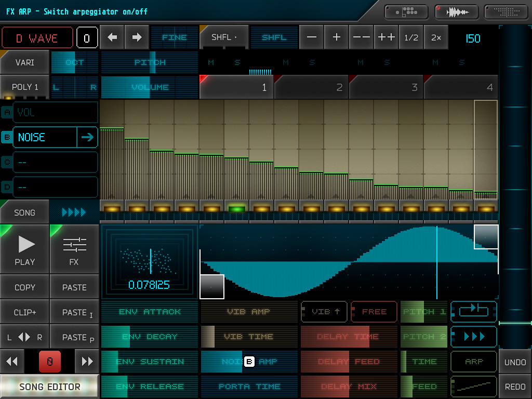
Task: Select pattern tab 1
Action: tap(236, 87)
